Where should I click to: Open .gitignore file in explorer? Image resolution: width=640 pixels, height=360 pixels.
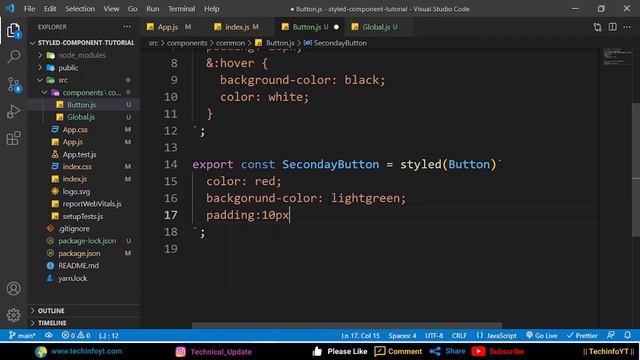[x=84, y=229]
